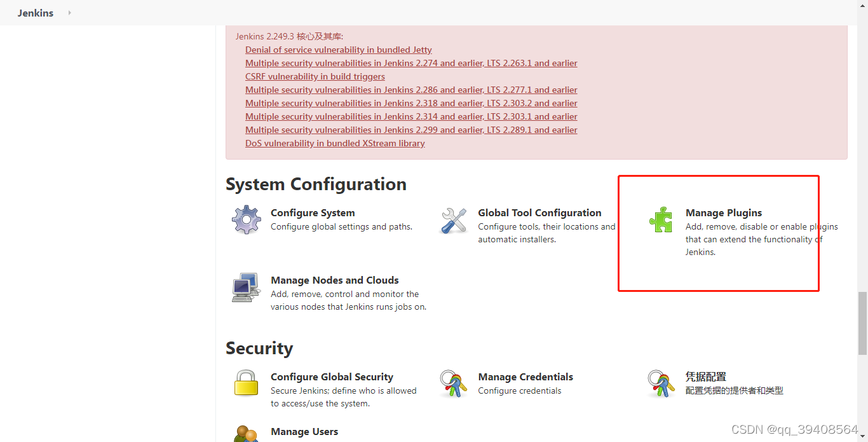Click the Manage Users people icon
This screenshot has height=442, width=868.
coord(246,434)
